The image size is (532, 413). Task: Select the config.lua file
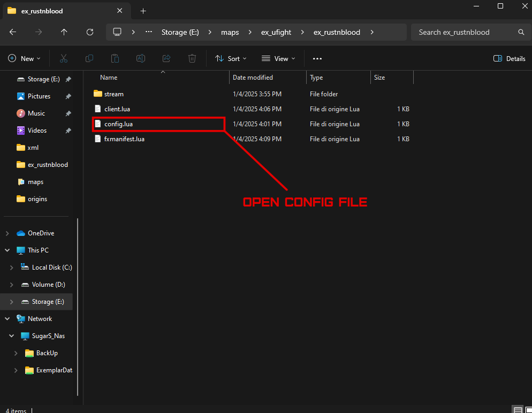pos(113,124)
